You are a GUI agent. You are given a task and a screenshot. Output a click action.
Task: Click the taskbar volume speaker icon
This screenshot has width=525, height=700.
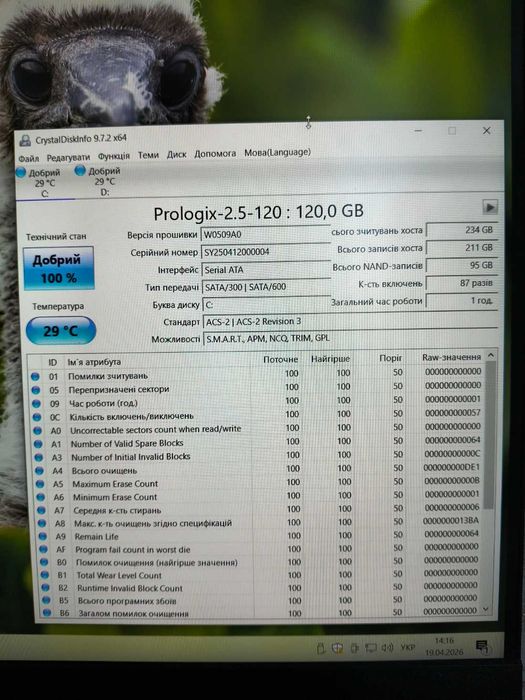tap(388, 648)
